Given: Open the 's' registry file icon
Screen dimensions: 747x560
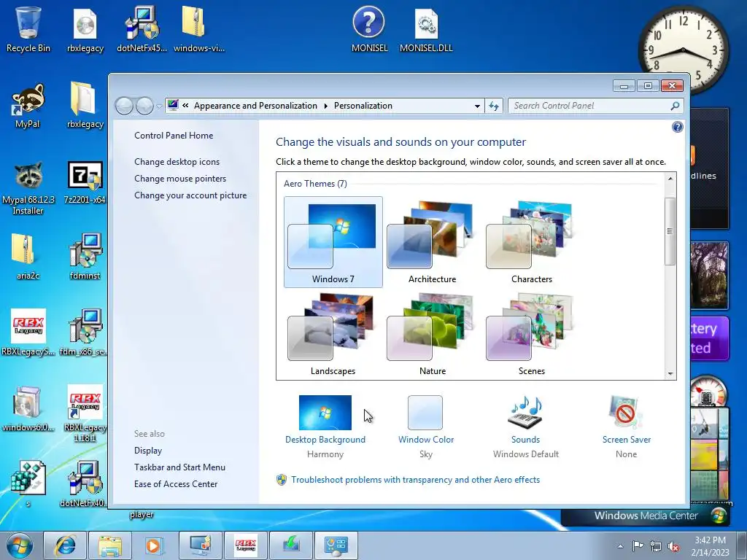Looking at the screenshot, I should pos(28,484).
